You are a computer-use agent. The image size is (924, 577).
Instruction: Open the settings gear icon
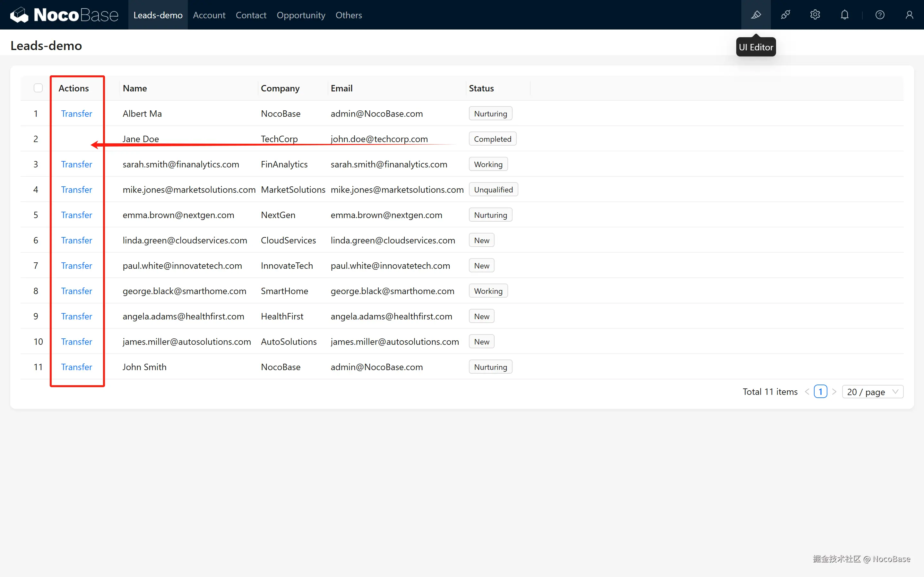tap(815, 15)
